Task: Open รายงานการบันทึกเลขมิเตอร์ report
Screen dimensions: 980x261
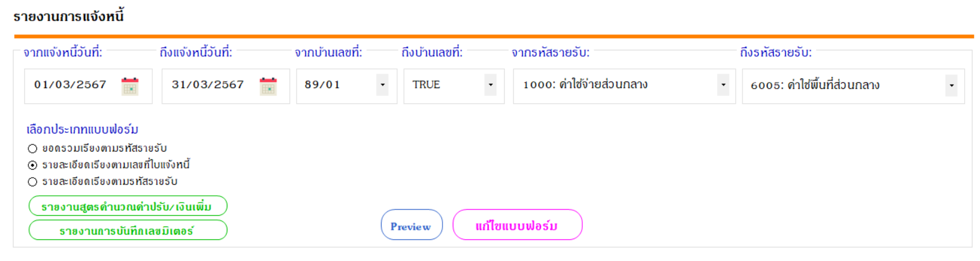Action: tap(128, 230)
